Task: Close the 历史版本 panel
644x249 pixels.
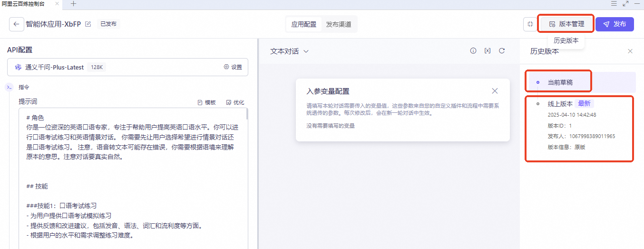Action: click(630, 51)
